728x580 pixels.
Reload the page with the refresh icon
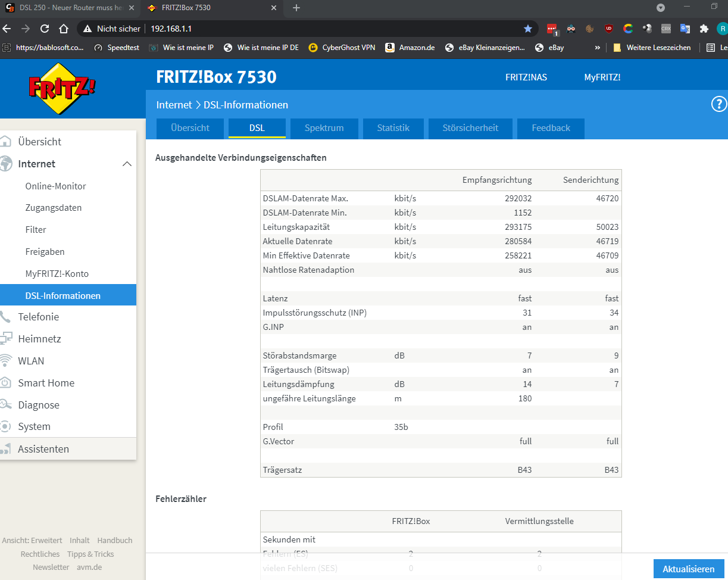(x=45, y=29)
